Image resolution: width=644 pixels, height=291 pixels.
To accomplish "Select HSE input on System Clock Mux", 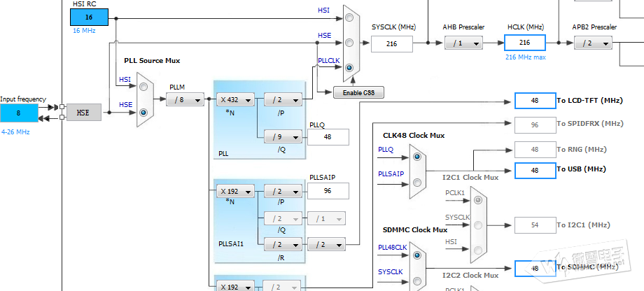I will click(x=349, y=41).
